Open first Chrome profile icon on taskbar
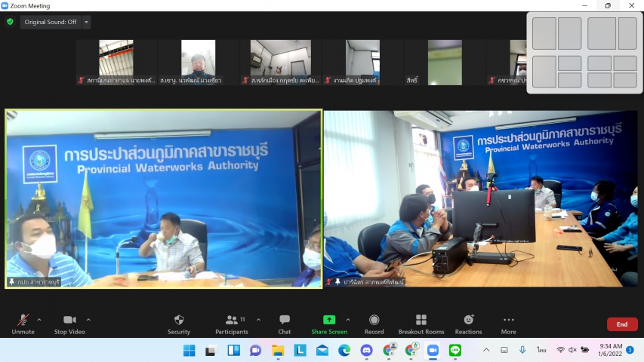The width and height of the screenshot is (644, 362). pos(389,350)
